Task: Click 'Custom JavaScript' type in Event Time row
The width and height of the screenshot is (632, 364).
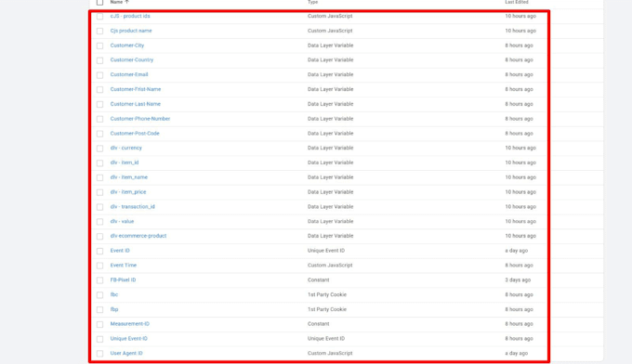Action: (330, 266)
